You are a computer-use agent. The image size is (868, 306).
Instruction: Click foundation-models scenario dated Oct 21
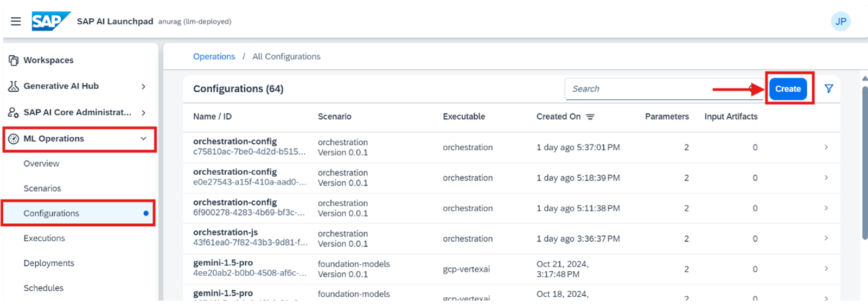354,264
